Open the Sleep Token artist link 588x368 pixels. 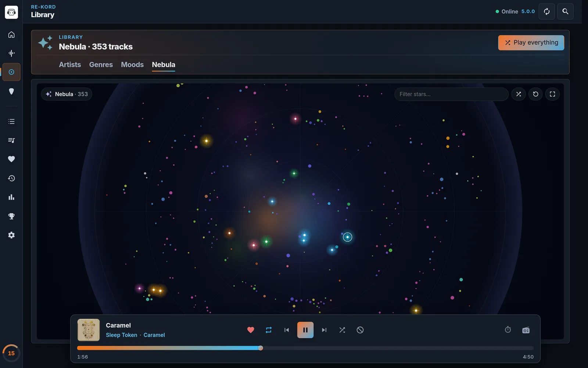pyautogui.click(x=121, y=335)
